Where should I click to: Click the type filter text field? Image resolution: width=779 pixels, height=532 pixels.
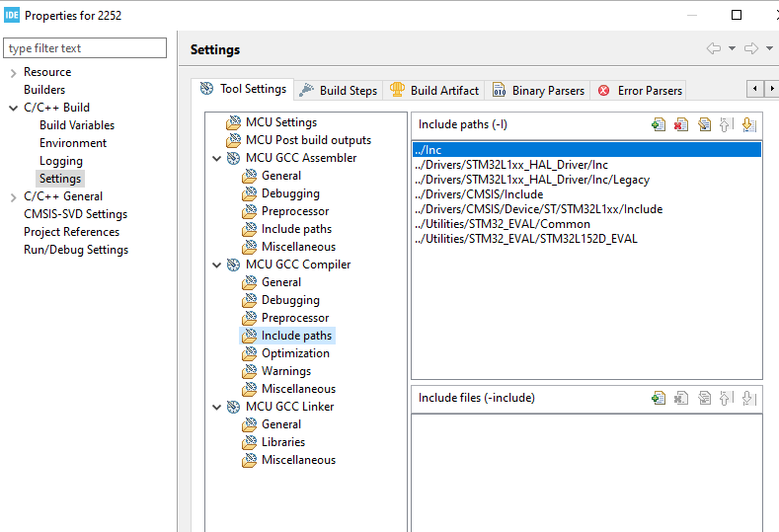85,48
